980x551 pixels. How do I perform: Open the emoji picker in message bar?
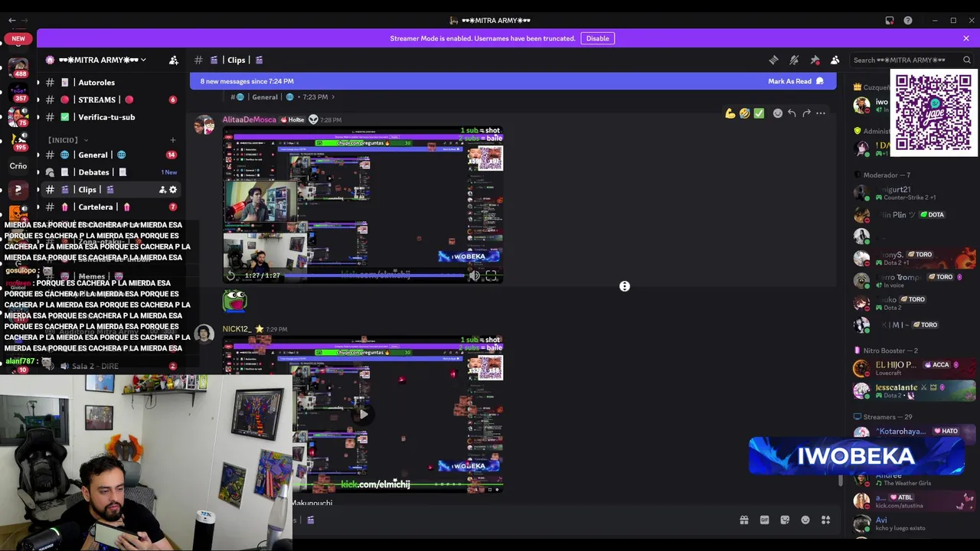(805, 520)
